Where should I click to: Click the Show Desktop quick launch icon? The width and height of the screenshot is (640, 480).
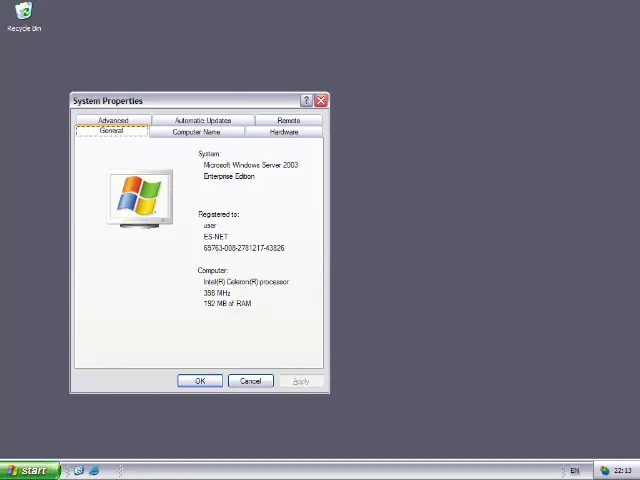click(79, 471)
